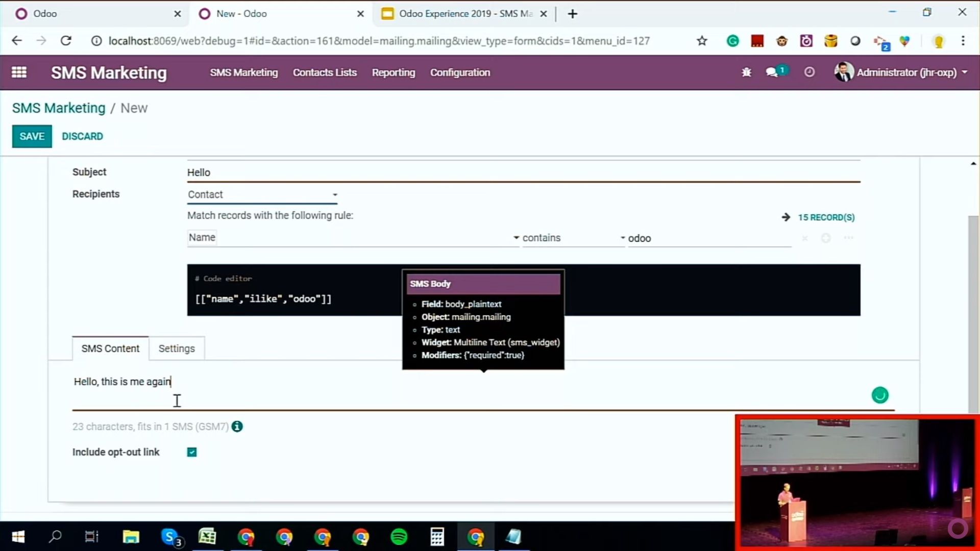The image size is (980, 551).
Task: Save the SMS mailing
Action: pos(32,136)
